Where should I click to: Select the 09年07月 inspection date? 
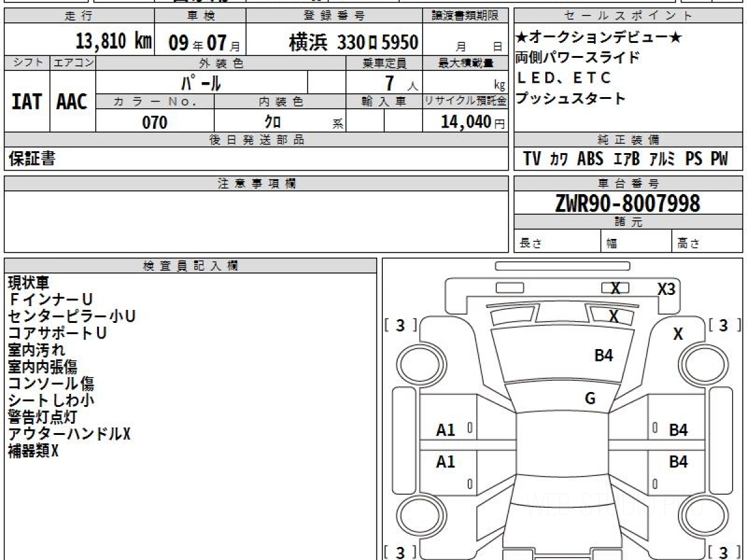tap(204, 43)
